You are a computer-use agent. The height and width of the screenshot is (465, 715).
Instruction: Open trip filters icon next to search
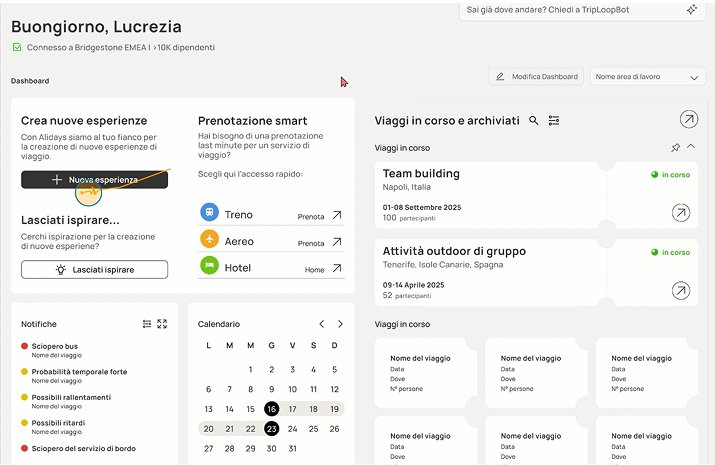554,120
